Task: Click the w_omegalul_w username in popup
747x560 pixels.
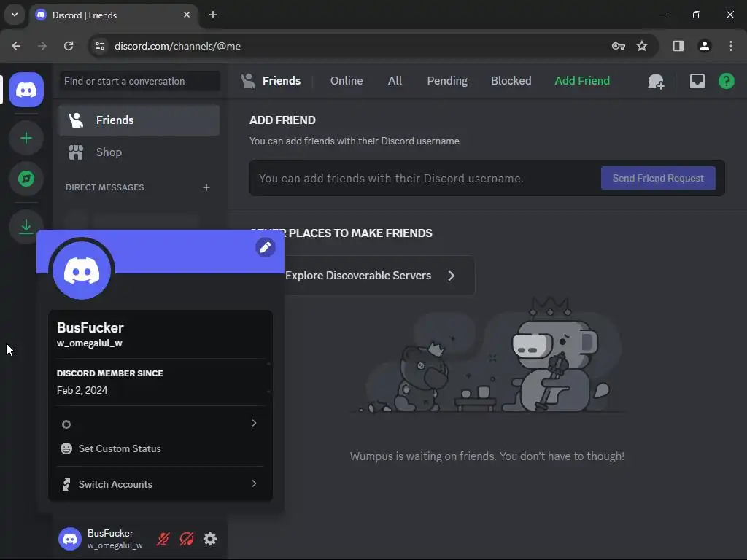Action: click(x=90, y=343)
